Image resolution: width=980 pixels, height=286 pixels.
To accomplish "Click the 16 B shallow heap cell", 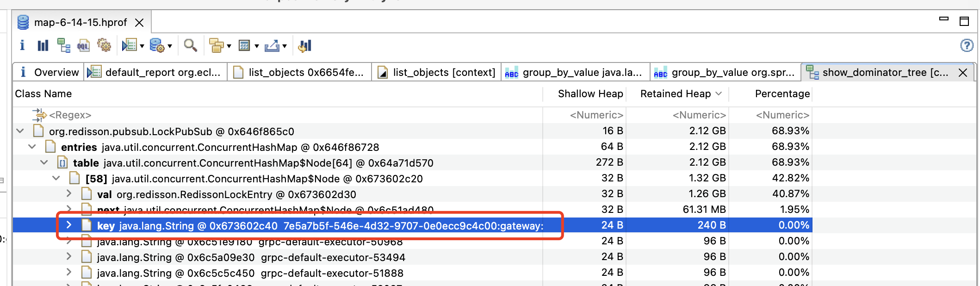I will [613, 131].
